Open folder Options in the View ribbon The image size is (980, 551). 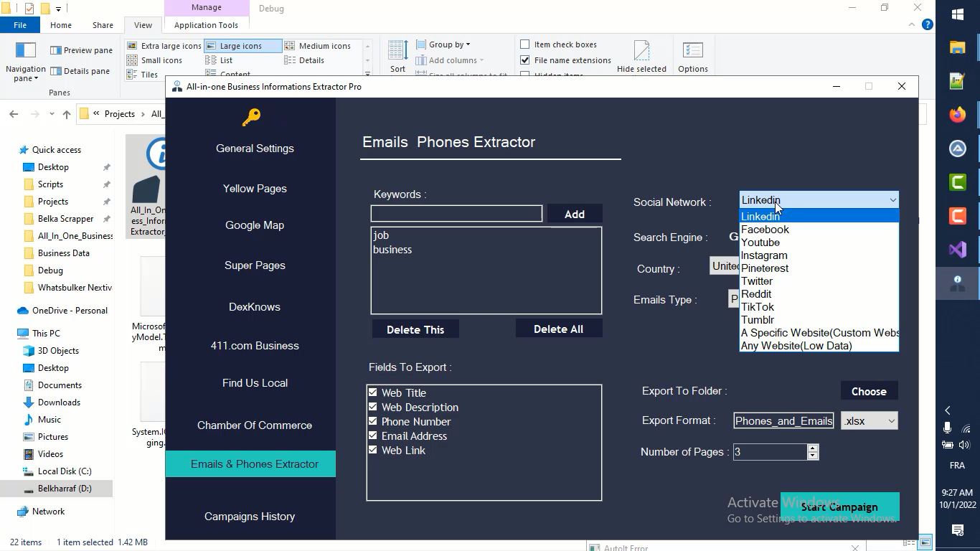(693, 56)
